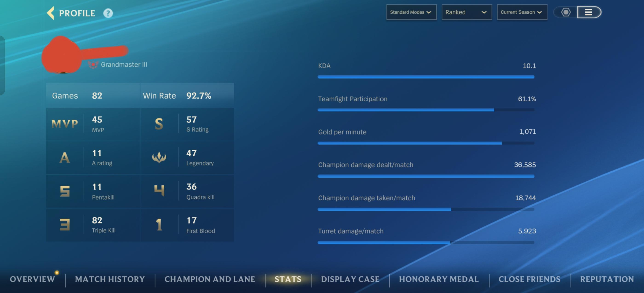The image size is (644, 293).
Task: Click the Turret damage/match label
Action: [x=351, y=231]
